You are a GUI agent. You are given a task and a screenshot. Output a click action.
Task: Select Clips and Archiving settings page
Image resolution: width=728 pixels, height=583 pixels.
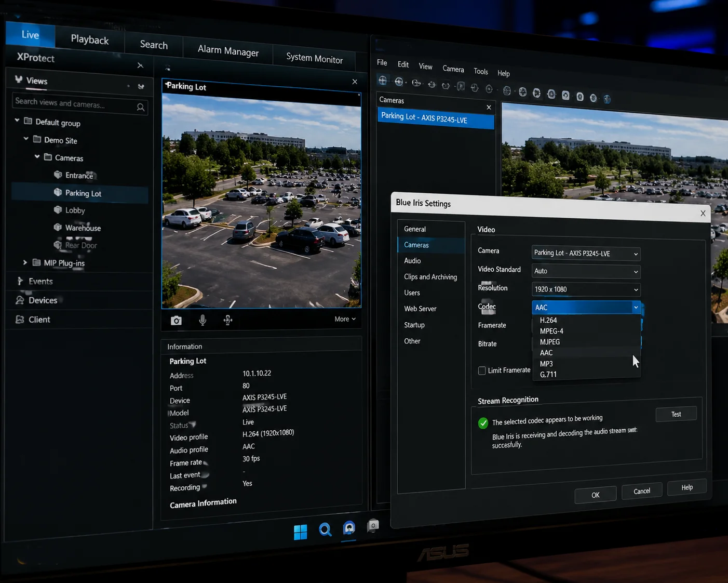tap(431, 277)
